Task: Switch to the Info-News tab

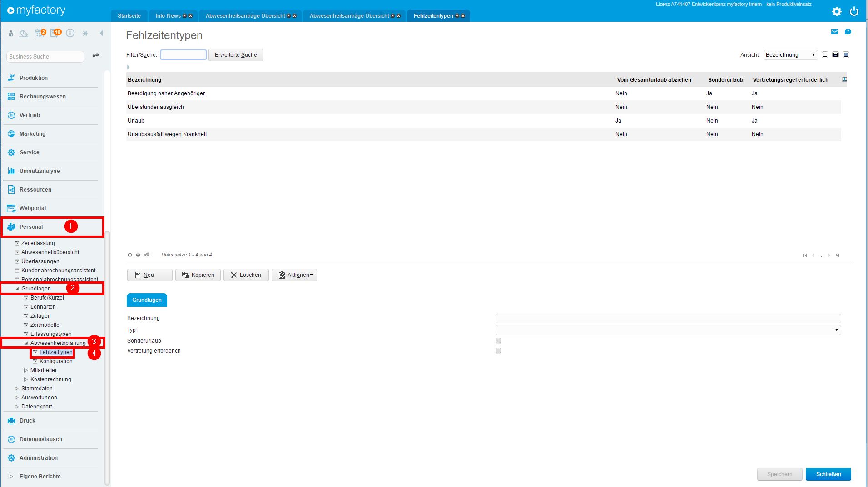Action: (x=168, y=16)
